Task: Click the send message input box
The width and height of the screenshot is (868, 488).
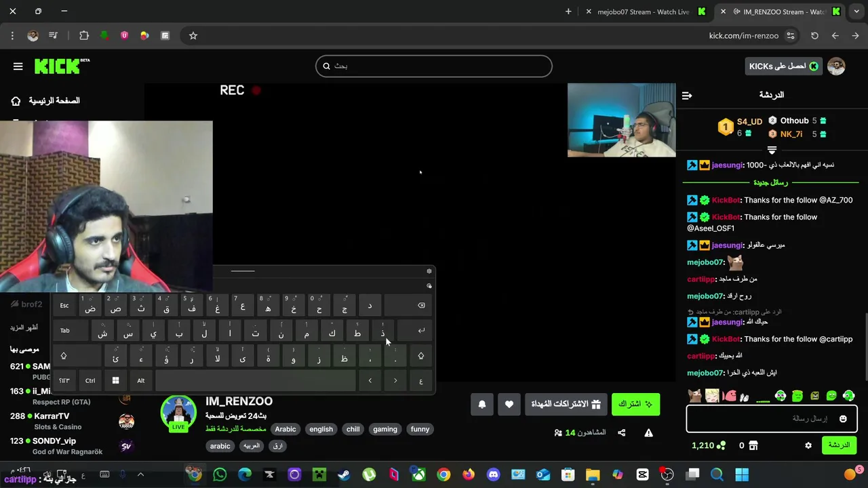Action: tap(772, 419)
